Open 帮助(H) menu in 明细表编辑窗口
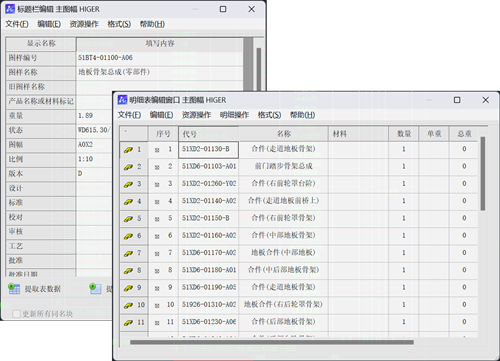This screenshot has width=500, height=361. point(303,115)
